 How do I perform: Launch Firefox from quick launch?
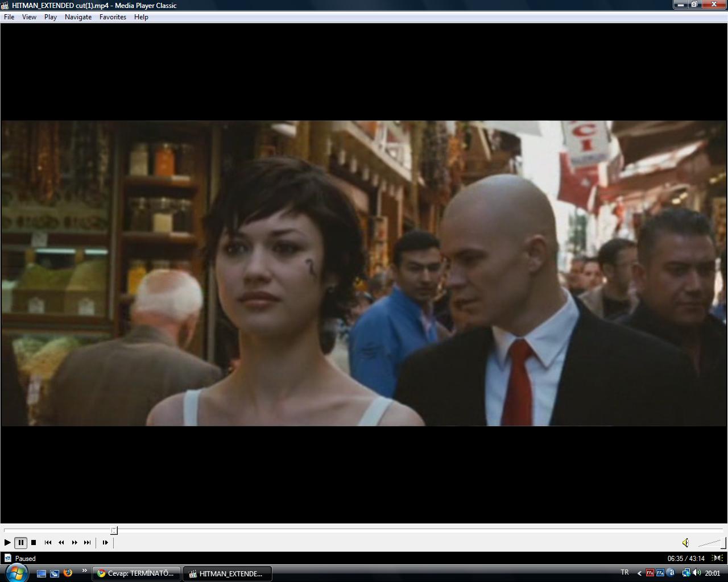[68, 573]
